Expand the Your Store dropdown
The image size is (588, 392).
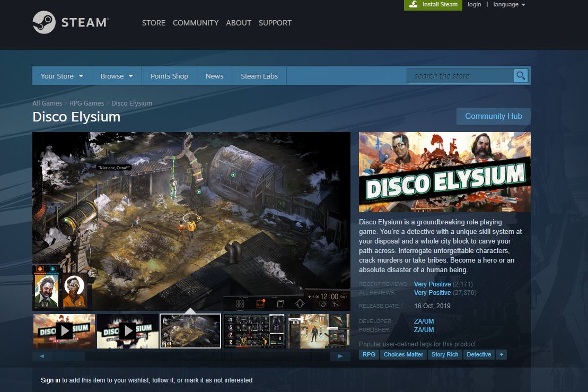tap(61, 75)
